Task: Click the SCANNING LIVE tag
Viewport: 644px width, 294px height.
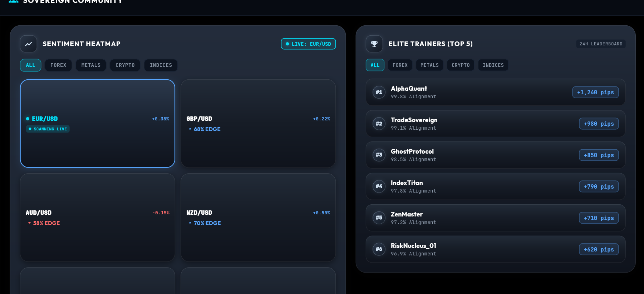Action: (x=48, y=129)
